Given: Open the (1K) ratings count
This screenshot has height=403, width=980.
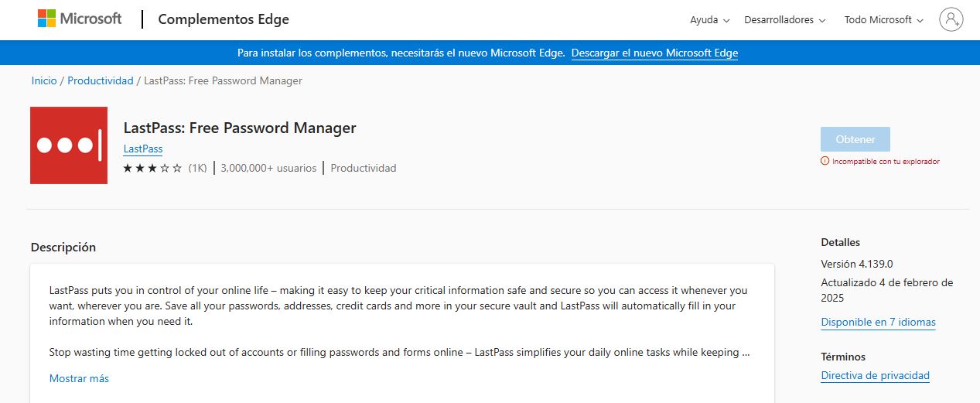Looking at the screenshot, I should click(197, 168).
